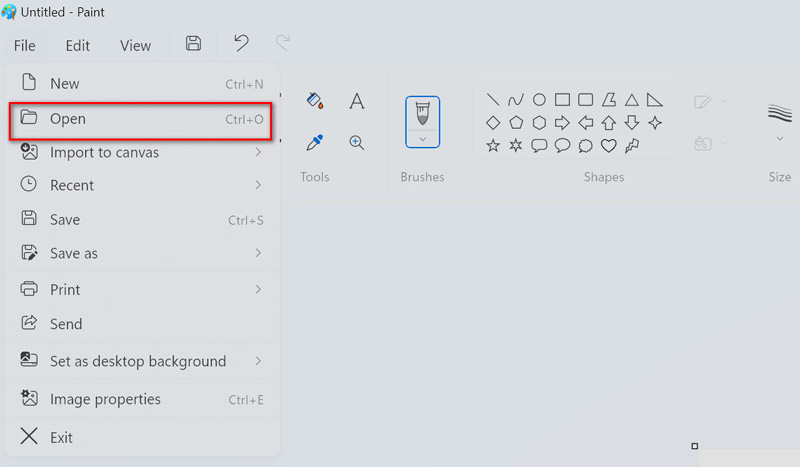The height and width of the screenshot is (467, 800).
Task: Select the Right arrow shape
Action: click(x=562, y=122)
